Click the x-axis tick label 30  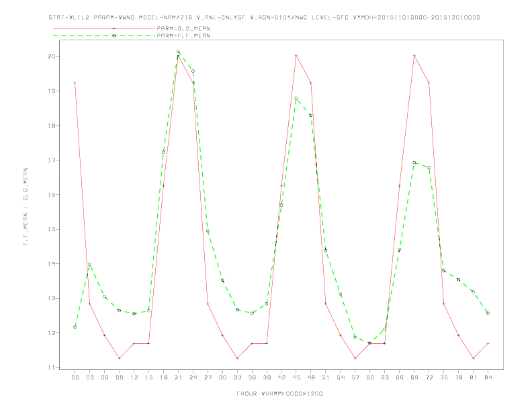coord(222,377)
